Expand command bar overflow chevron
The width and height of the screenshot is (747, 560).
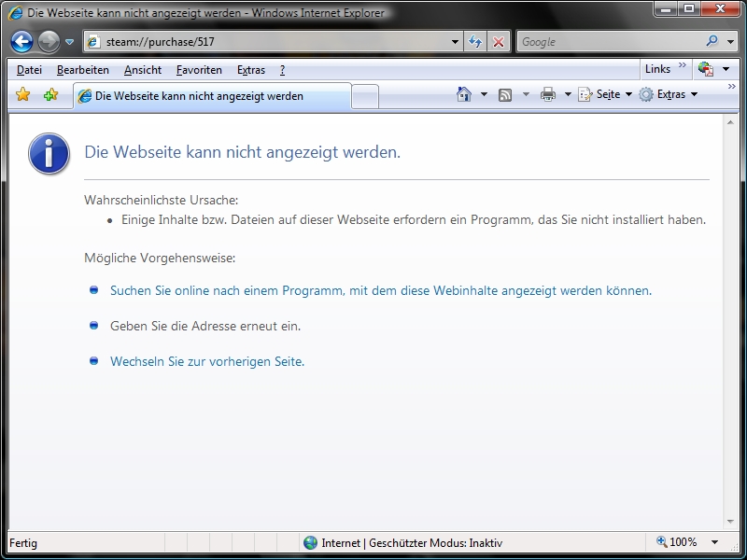pyautogui.click(x=732, y=86)
